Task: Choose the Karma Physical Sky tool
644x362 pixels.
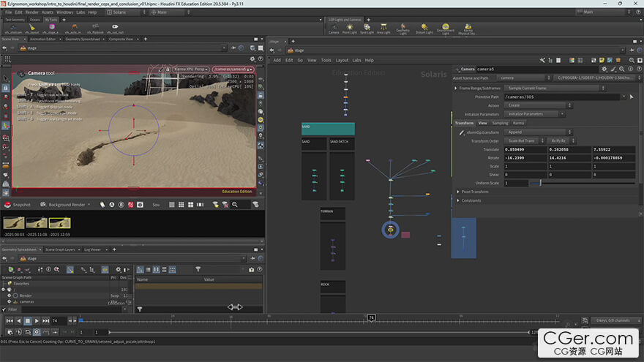Action: click(x=468, y=29)
